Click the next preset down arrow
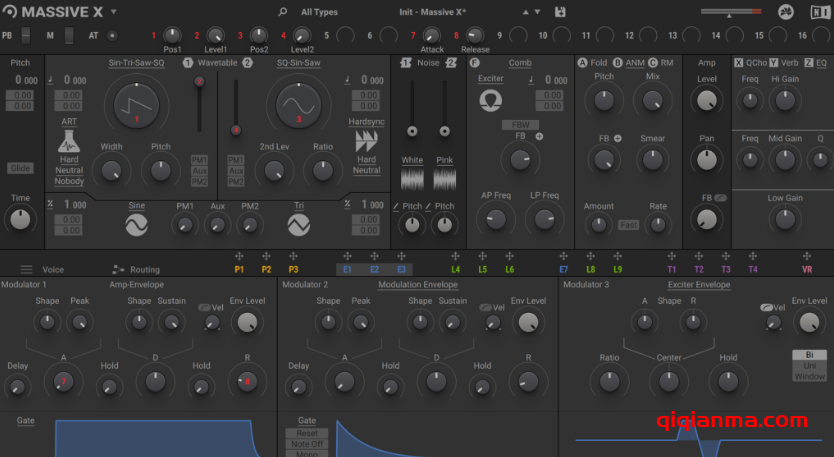The image size is (834, 457). tap(537, 12)
